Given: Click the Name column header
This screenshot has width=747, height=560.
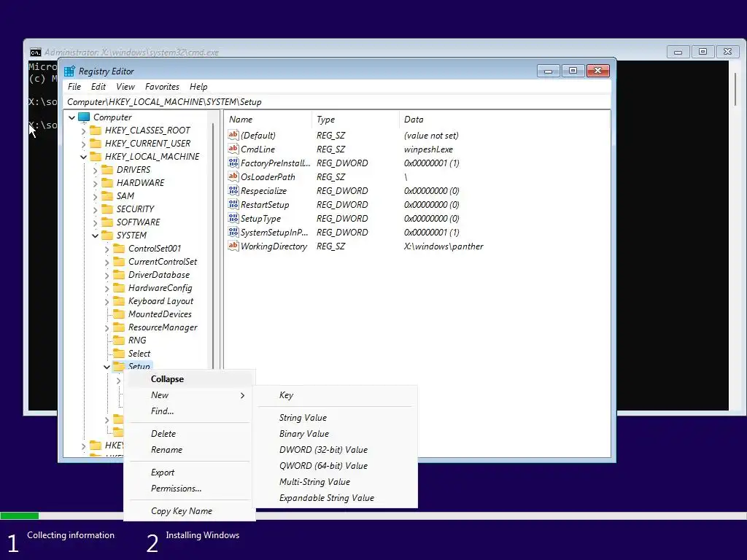Looking at the screenshot, I should tap(268, 120).
